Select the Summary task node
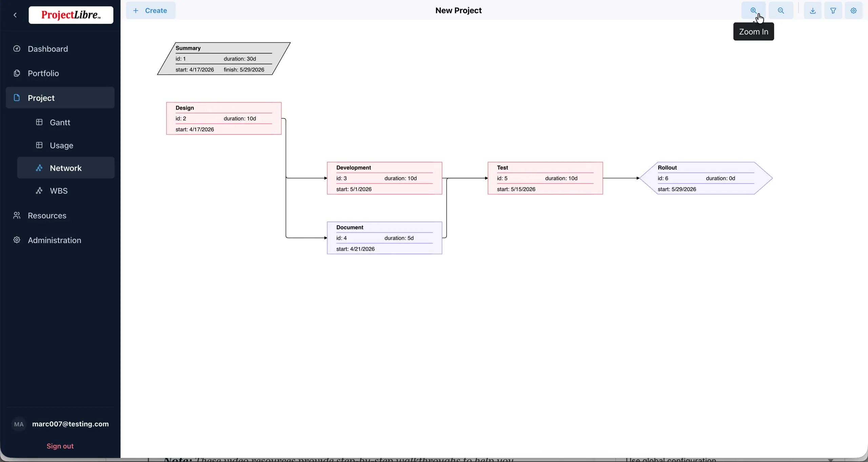 click(224, 59)
